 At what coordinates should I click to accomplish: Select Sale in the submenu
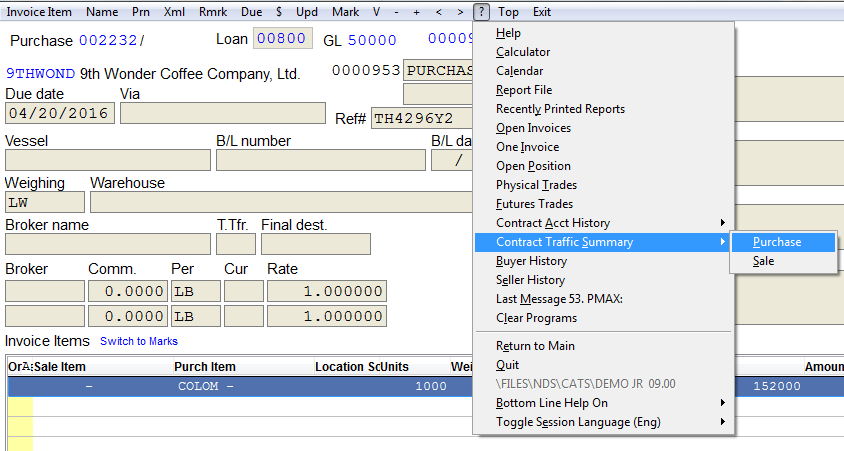pyautogui.click(x=783, y=261)
